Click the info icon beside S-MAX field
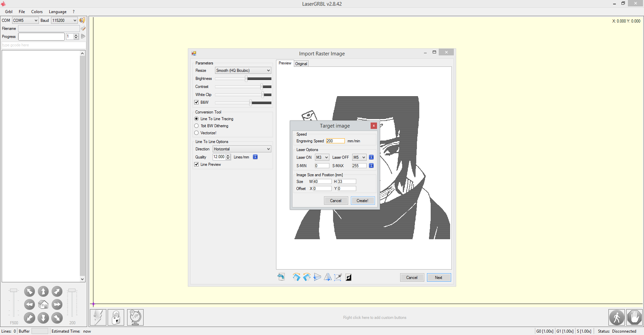This screenshot has height=335, width=644. click(x=371, y=165)
